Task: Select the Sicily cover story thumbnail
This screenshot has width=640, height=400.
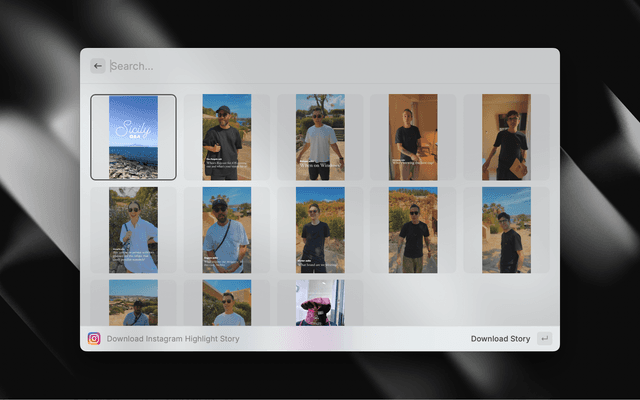Action: tap(133, 137)
